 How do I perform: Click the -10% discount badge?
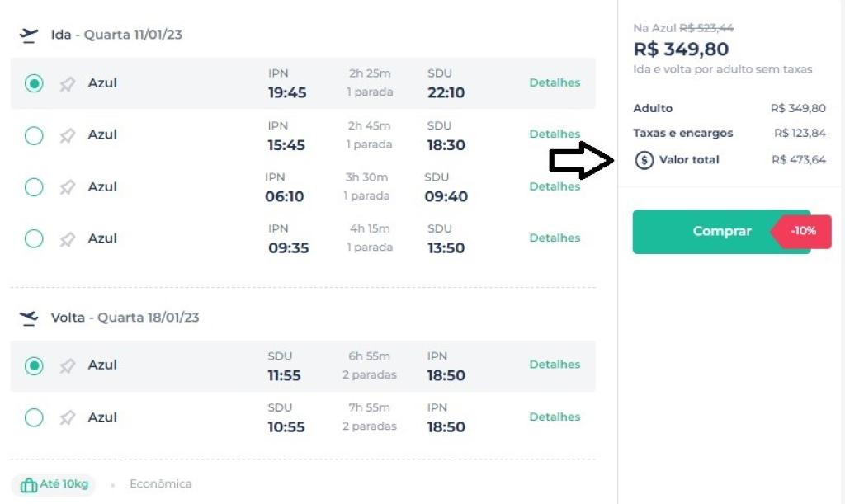coord(802,232)
